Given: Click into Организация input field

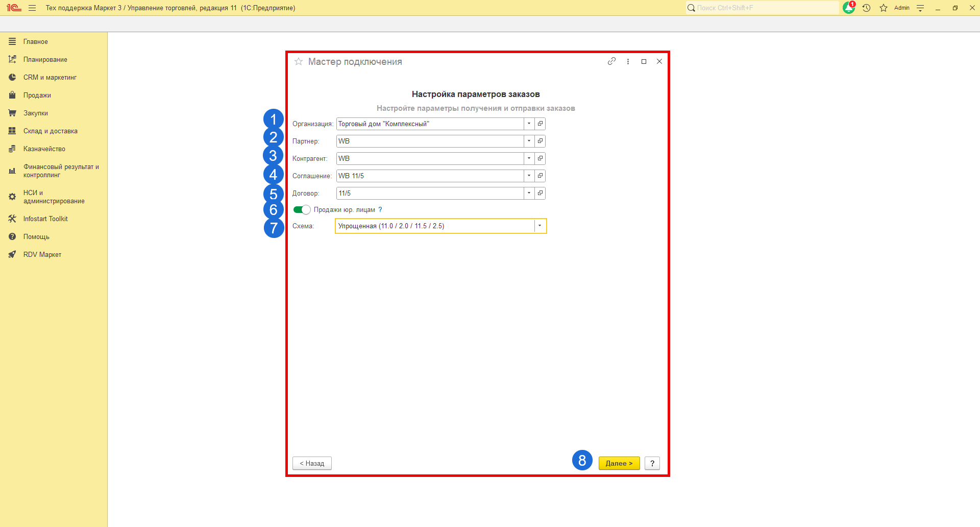Looking at the screenshot, I should pos(430,124).
